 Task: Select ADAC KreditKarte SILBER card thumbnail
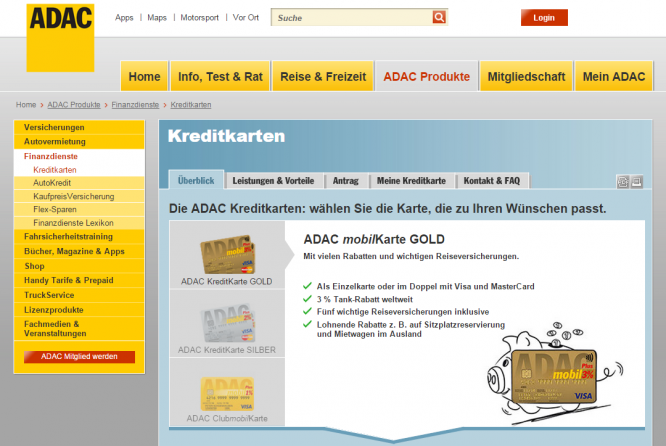click(x=227, y=323)
